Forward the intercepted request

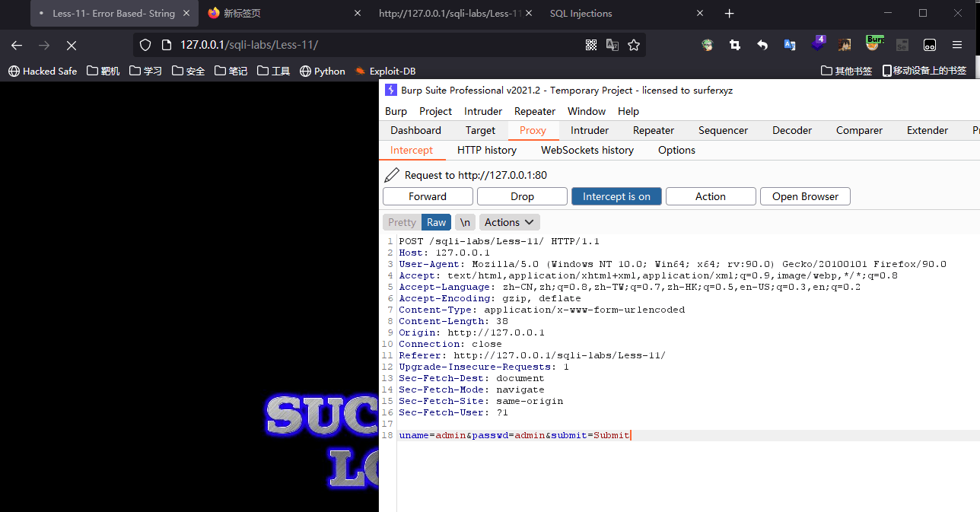coord(428,196)
